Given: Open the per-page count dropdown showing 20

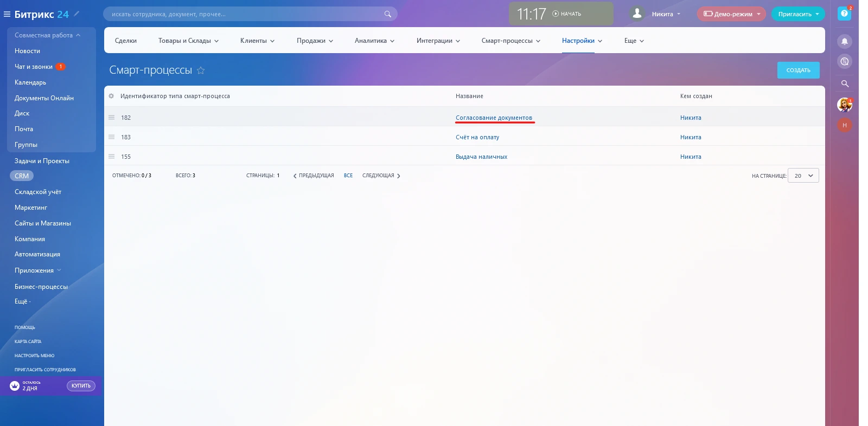Looking at the screenshot, I should tap(803, 176).
